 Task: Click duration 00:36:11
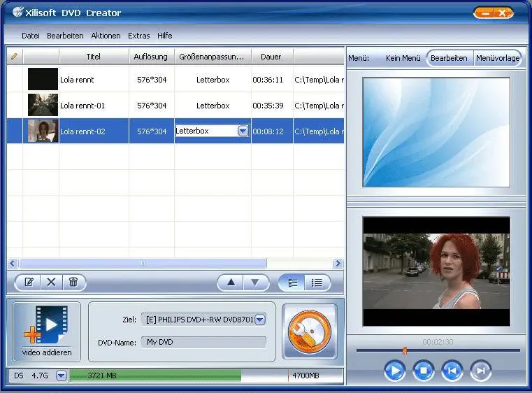tap(268, 80)
